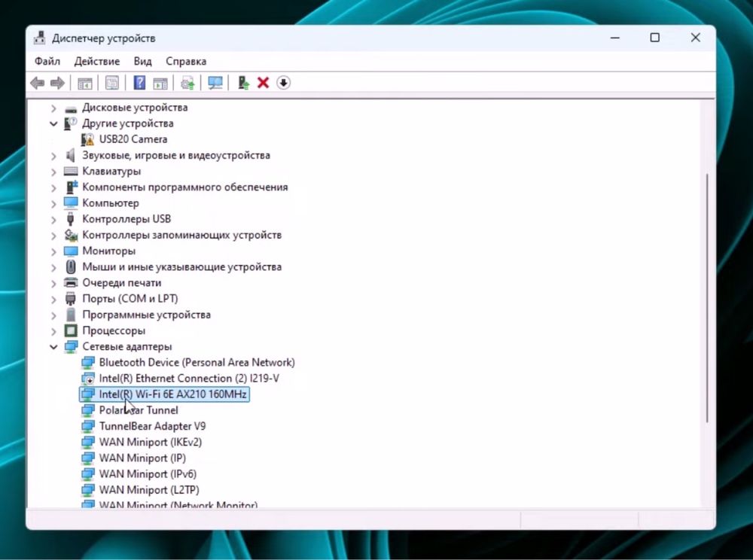Expand Дисковые устройства category
Viewport: 753px width, 560px height.
click(x=53, y=108)
